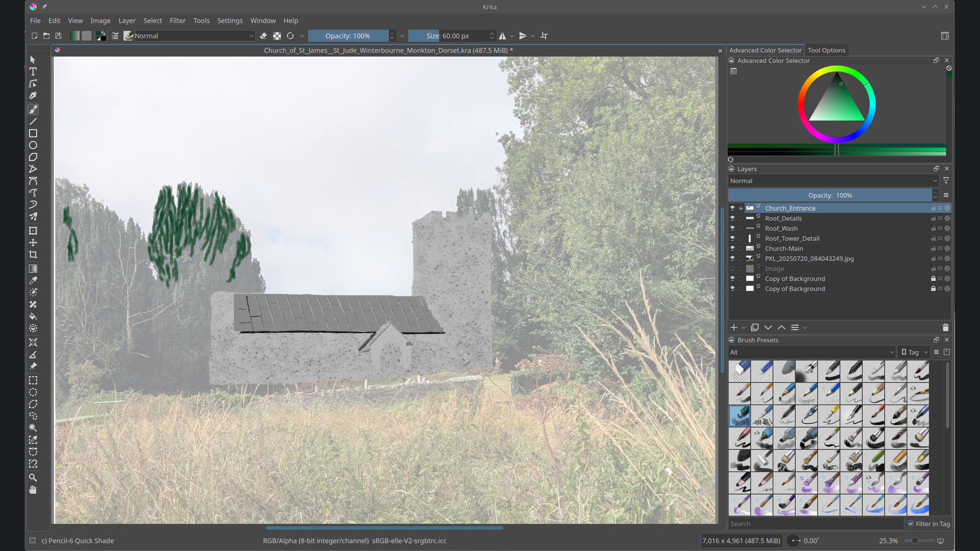Select the Crop tool
Image resolution: width=980 pixels, height=551 pixels.
coord(33,255)
